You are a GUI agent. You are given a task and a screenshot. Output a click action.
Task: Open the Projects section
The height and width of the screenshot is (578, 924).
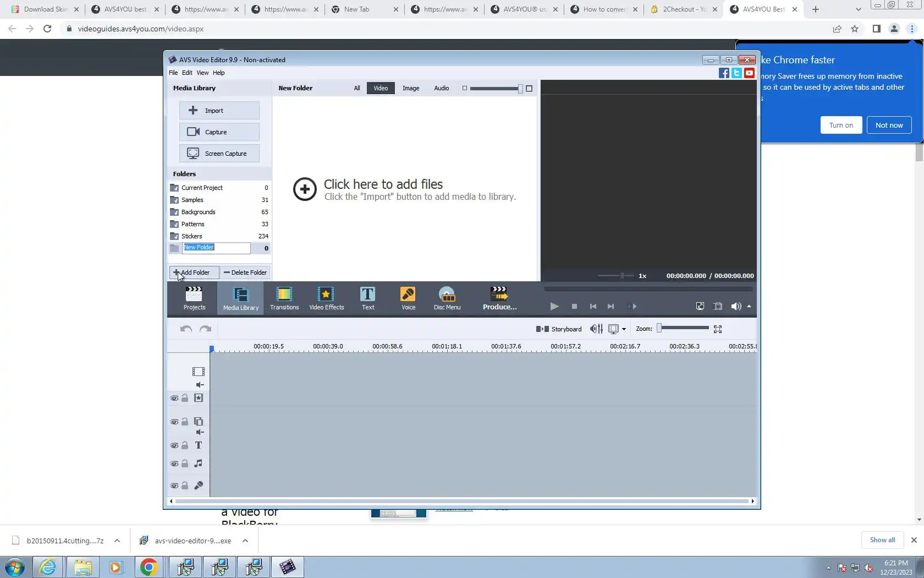[194, 298]
